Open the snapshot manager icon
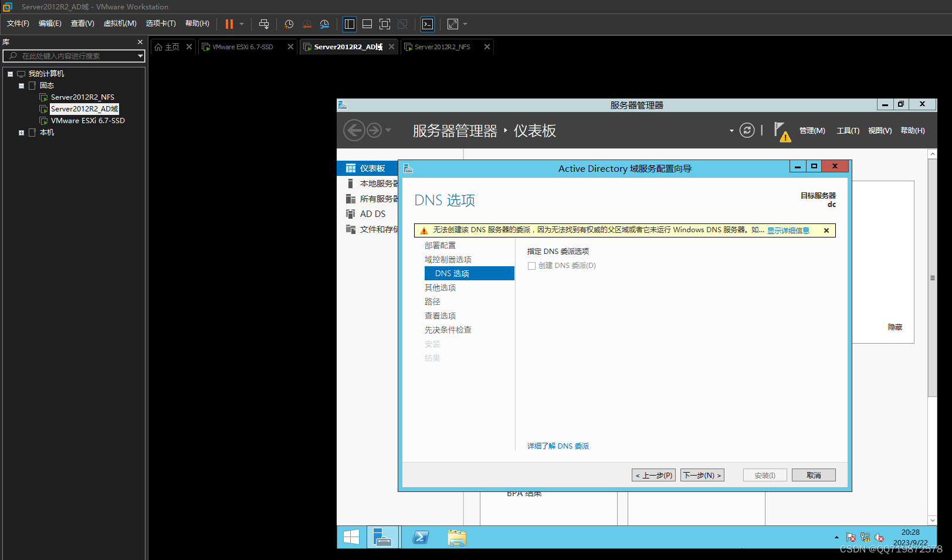The width and height of the screenshot is (952, 560). tap(324, 24)
